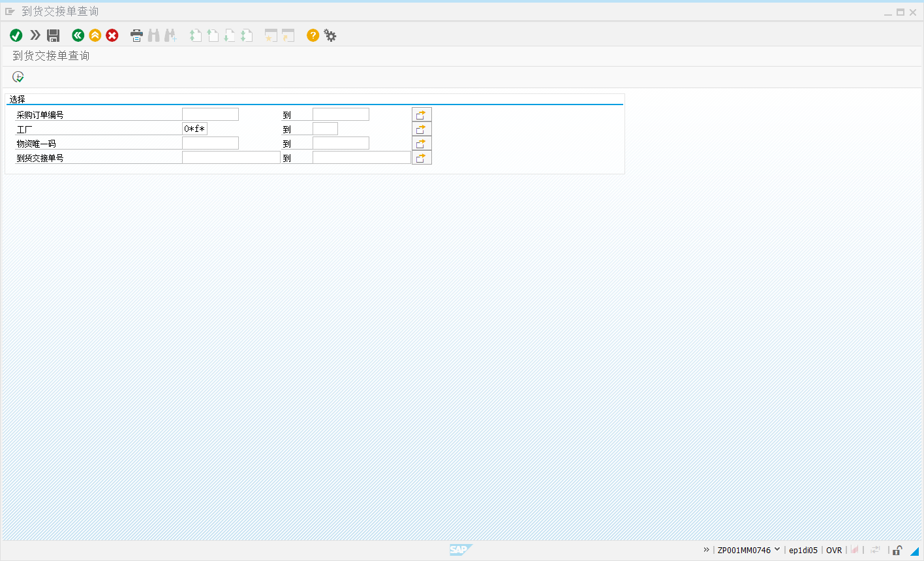Expand command field with toolbar double-chevron
924x561 pixels.
pos(35,35)
